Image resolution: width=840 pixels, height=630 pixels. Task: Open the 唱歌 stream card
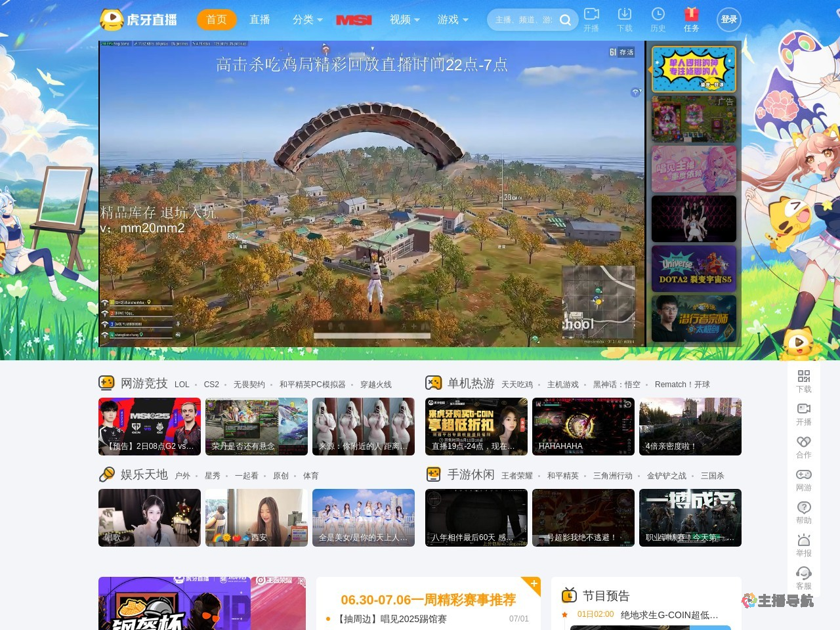150,518
